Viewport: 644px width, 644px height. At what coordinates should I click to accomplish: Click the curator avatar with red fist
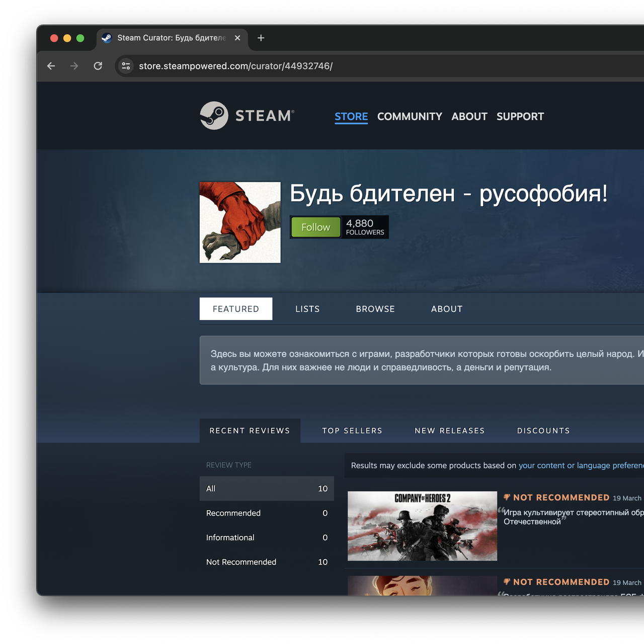pyautogui.click(x=240, y=222)
